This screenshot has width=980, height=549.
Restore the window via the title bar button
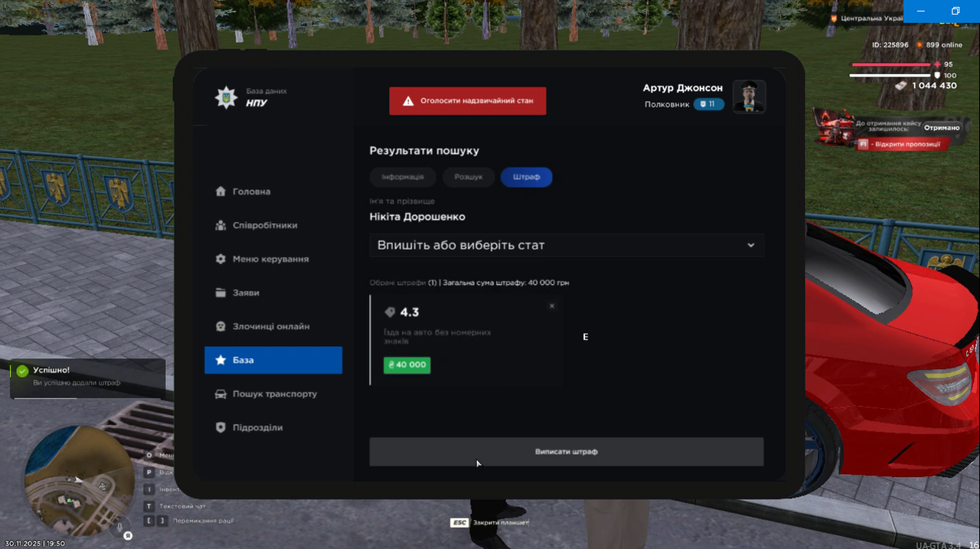click(x=956, y=11)
